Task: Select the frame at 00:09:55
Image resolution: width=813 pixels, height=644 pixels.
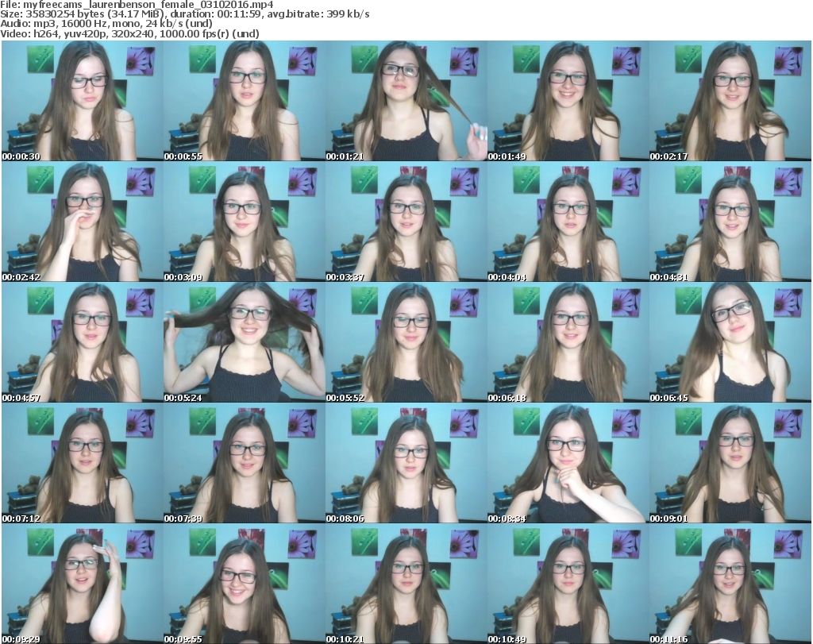Action: coord(245,584)
